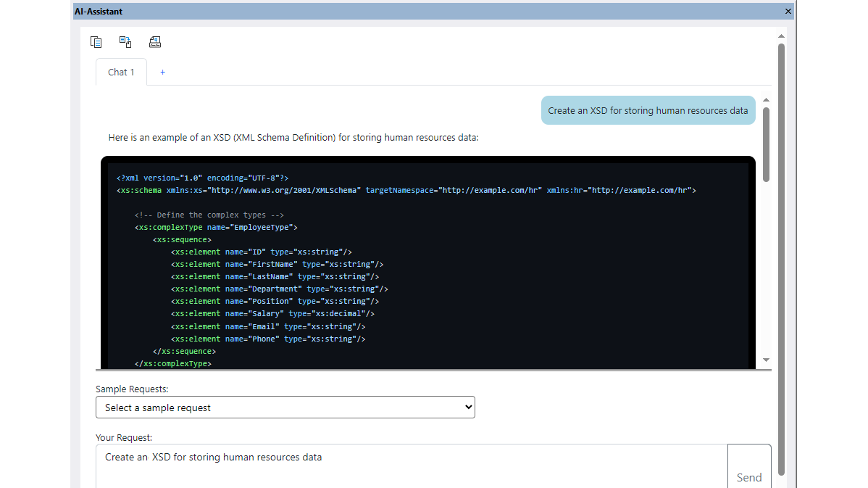Click the outer scrollbar's up arrow
868x488 pixels.
click(781, 34)
